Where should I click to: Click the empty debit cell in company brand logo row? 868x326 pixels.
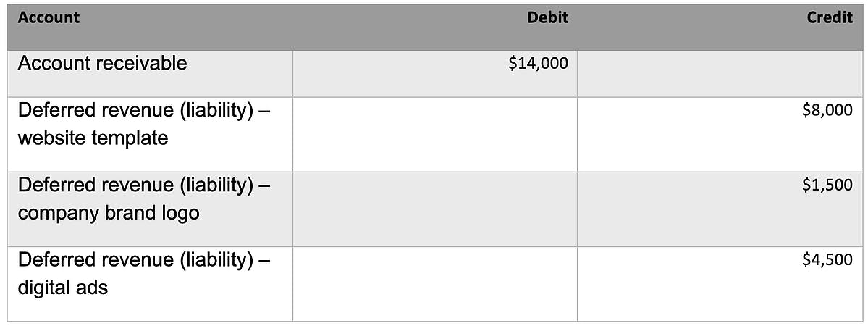pos(434,209)
